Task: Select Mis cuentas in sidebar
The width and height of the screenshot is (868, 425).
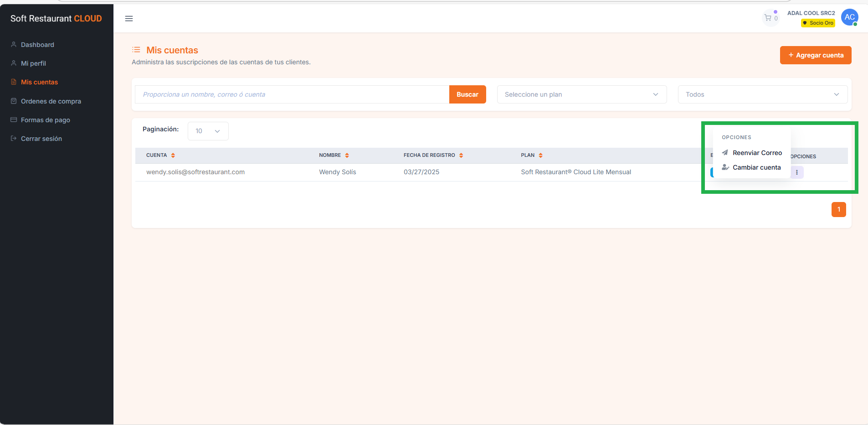Action: click(39, 82)
